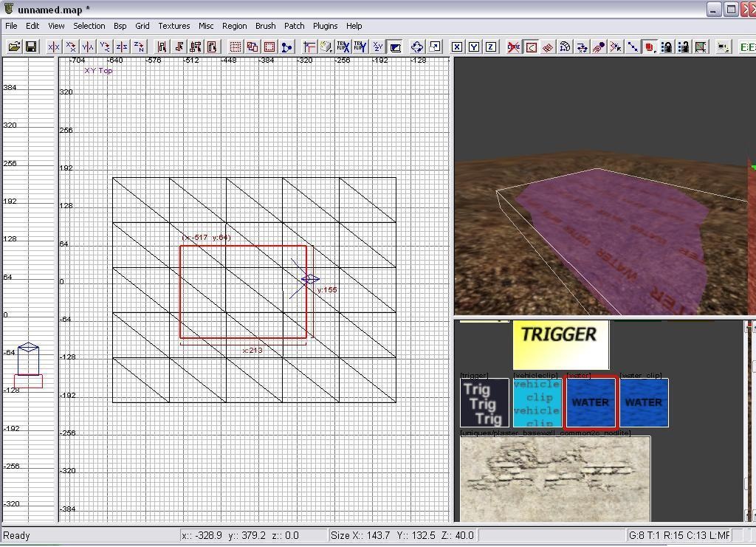This screenshot has height=547, width=756.
Task: Click the TEX FLIP X icon
Action: tap(343, 47)
